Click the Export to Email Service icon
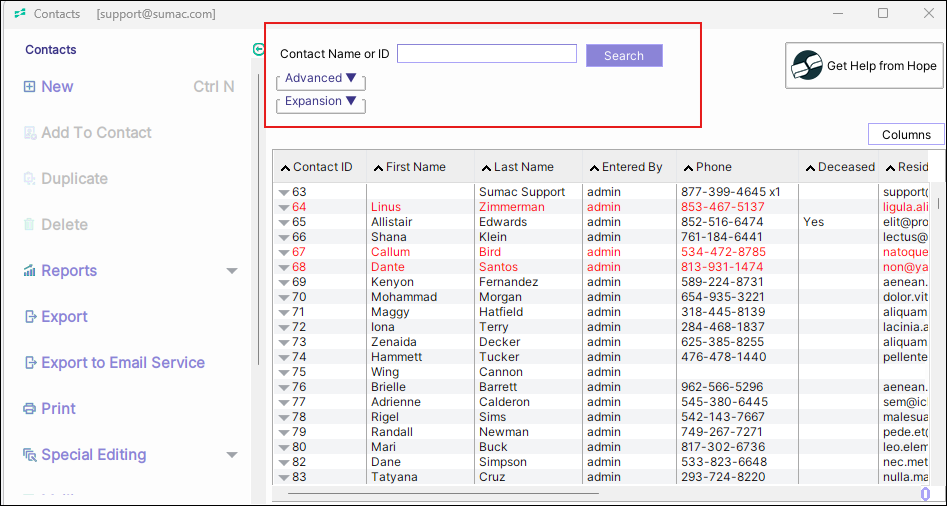Screen dimensions: 947x506 [x=29, y=363]
